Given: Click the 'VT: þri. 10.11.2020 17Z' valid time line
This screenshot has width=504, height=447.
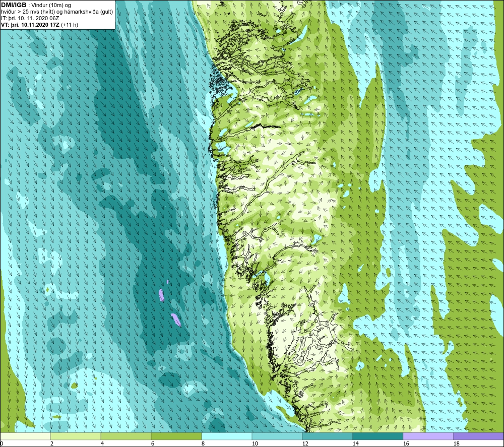Looking at the screenshot, I should tap(30, 25).
